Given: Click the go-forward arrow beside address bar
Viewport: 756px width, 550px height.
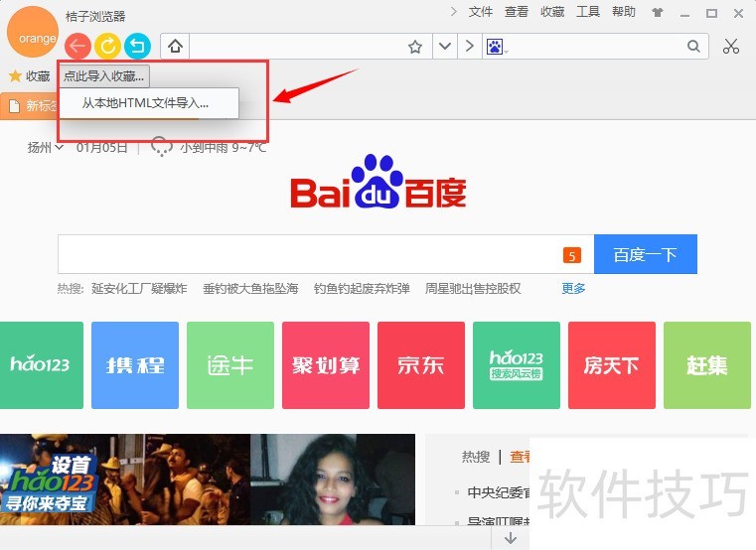Looking at the screenshot, I should click(469, 47).
